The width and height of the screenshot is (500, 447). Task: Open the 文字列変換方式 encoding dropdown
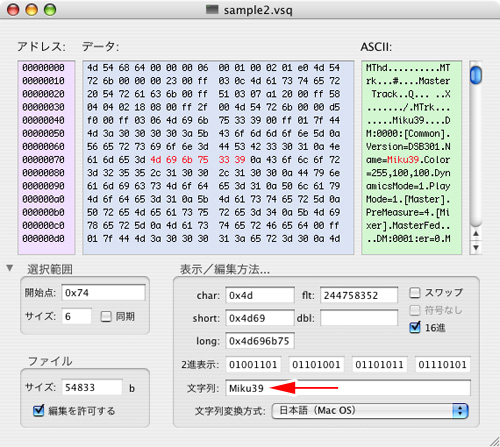point(370,411)
